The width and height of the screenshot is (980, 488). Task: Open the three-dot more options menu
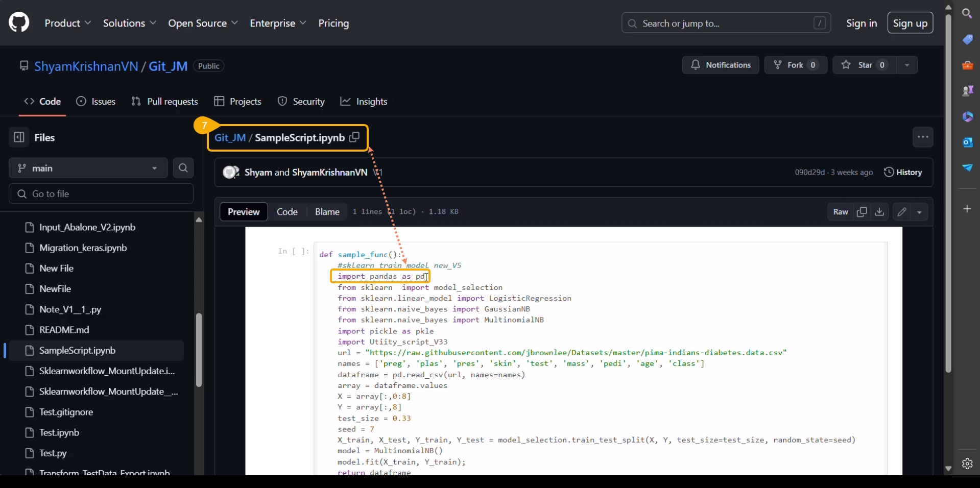click(x=923, y=137)
